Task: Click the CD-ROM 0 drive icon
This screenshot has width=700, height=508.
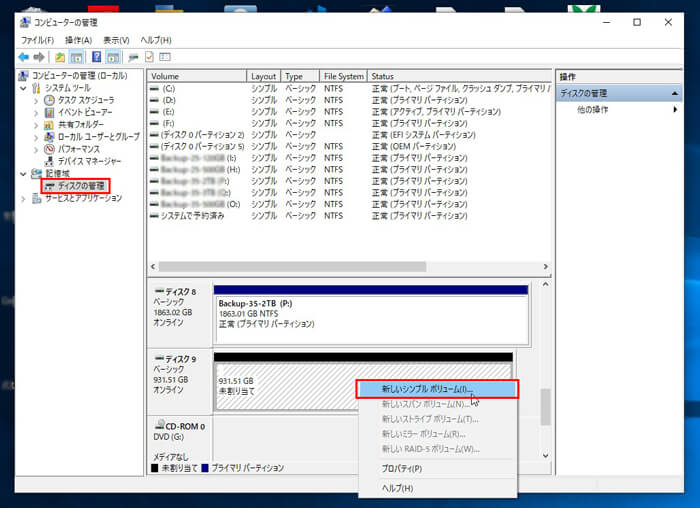Action: (x=159, y=425)
